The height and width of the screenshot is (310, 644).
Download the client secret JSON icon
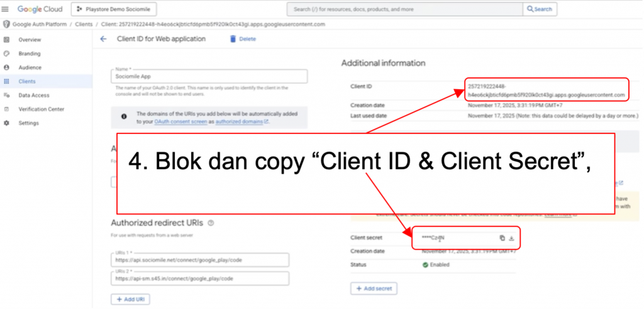(x=511, y=238)
